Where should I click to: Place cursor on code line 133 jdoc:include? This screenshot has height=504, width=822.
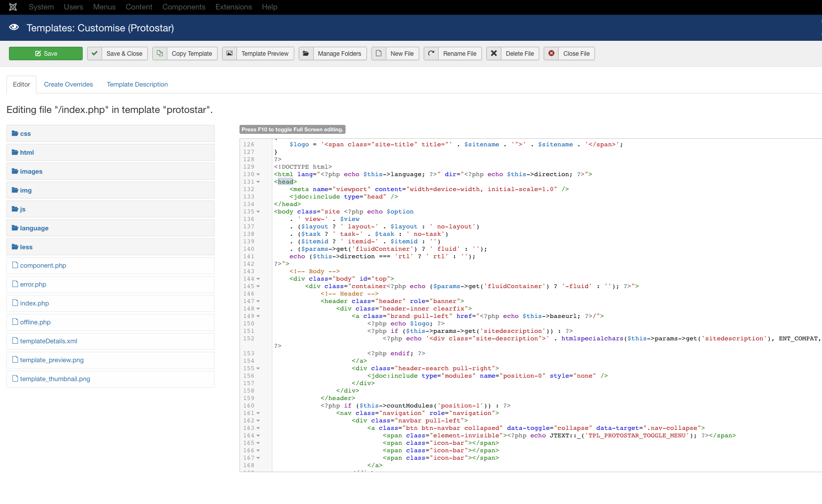tap(344, 197)
